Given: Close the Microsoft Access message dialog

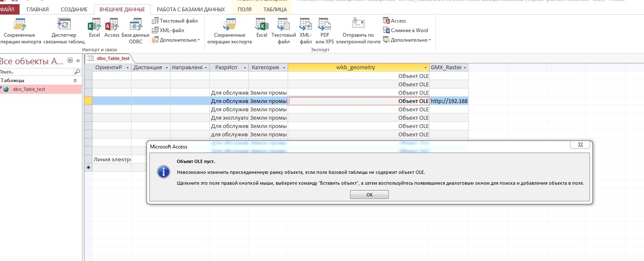Looking at the screenshot, I should [581, 145].
